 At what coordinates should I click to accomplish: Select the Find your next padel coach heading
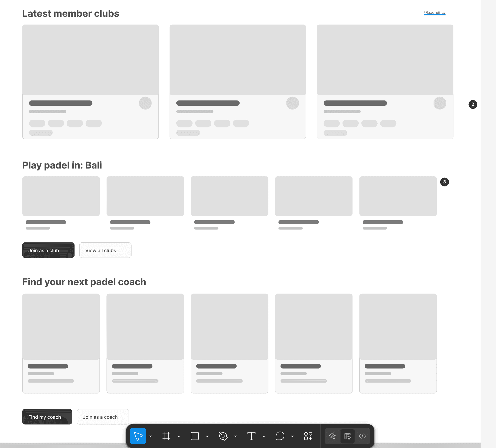(x=84, y=282)
